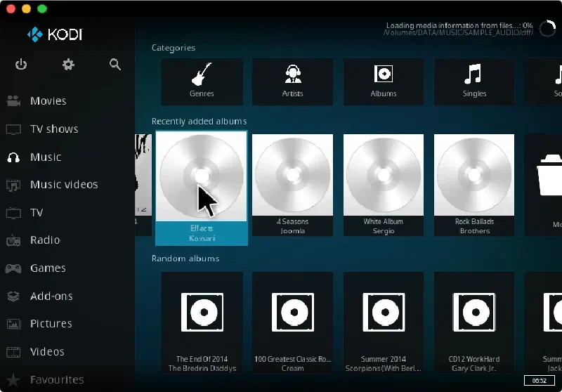Go to Pictures section
This screenshot has height=392, width=562.
tap(51, 324)
